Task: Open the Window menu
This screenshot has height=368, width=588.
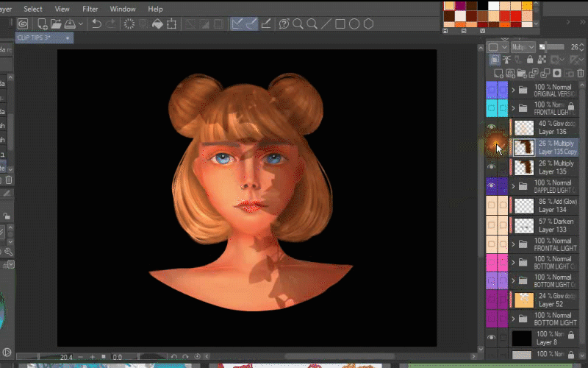Action: (x=123, y=9)
